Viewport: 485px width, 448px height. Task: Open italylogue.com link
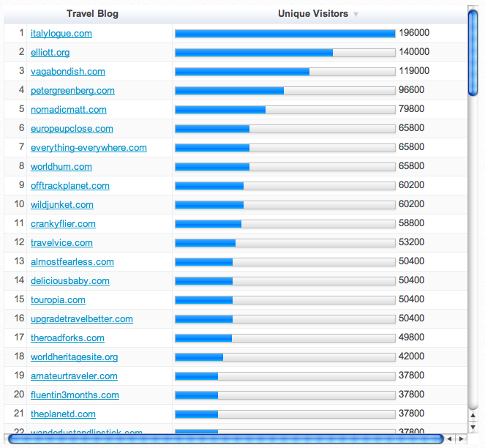61,34
